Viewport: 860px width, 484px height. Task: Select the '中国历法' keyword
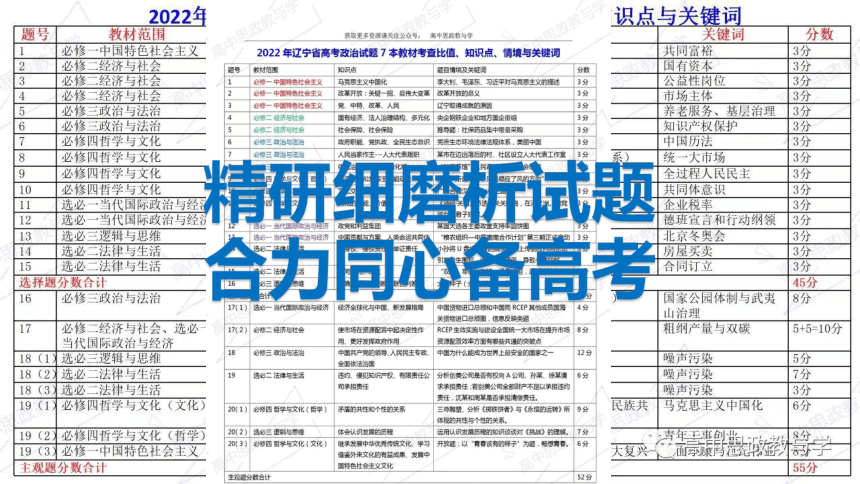(688, 142)
